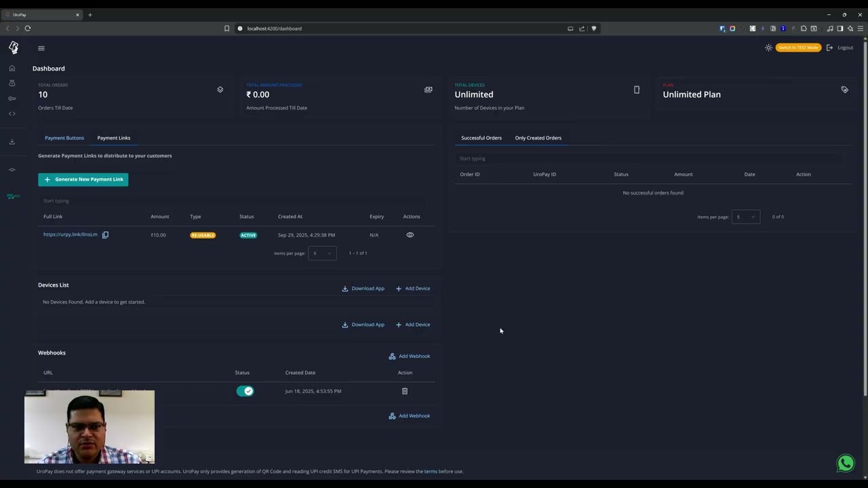Select the Successful Orders tab

tap(481, 138)
